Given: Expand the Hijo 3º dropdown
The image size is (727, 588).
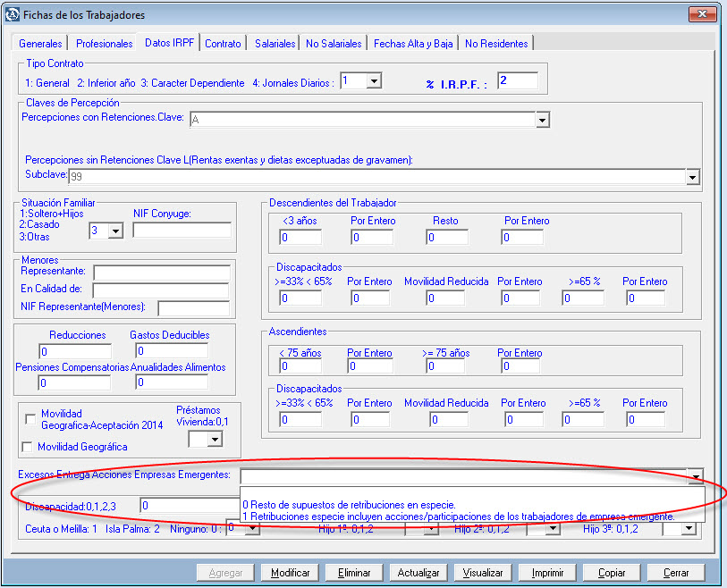Looking at the screenshot, I should click(689, 529).
